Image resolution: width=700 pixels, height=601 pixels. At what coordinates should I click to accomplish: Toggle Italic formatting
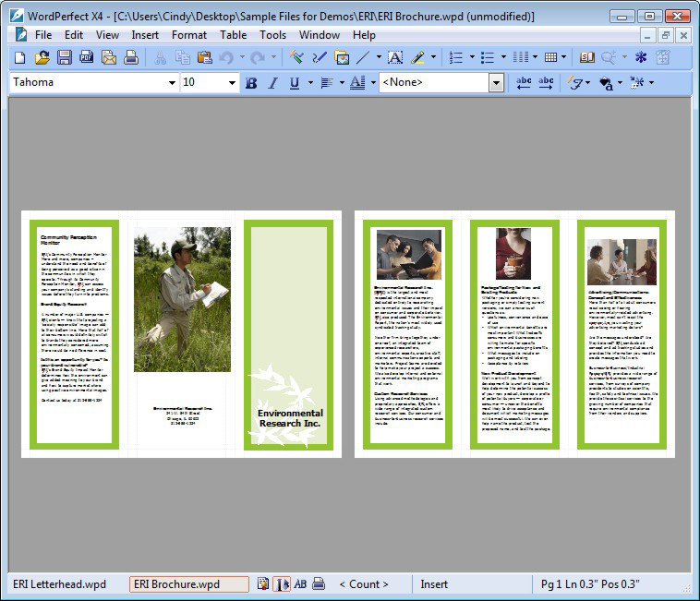(272, 83)
